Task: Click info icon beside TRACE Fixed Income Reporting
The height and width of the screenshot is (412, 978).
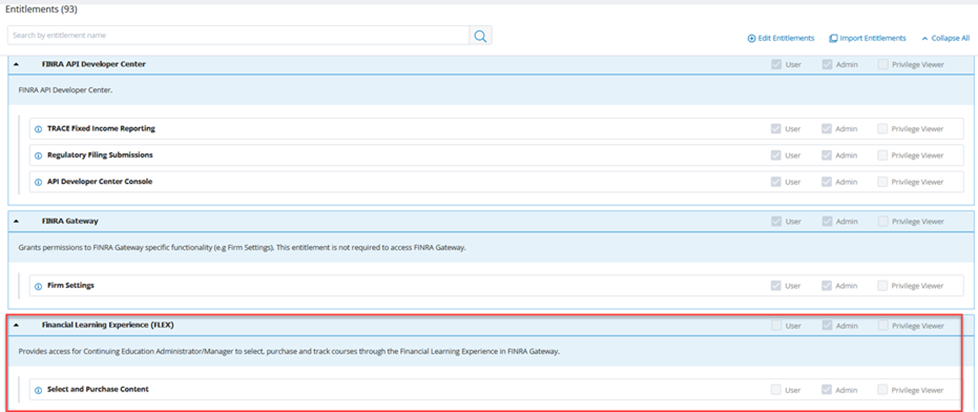Action: coord(38,129)
